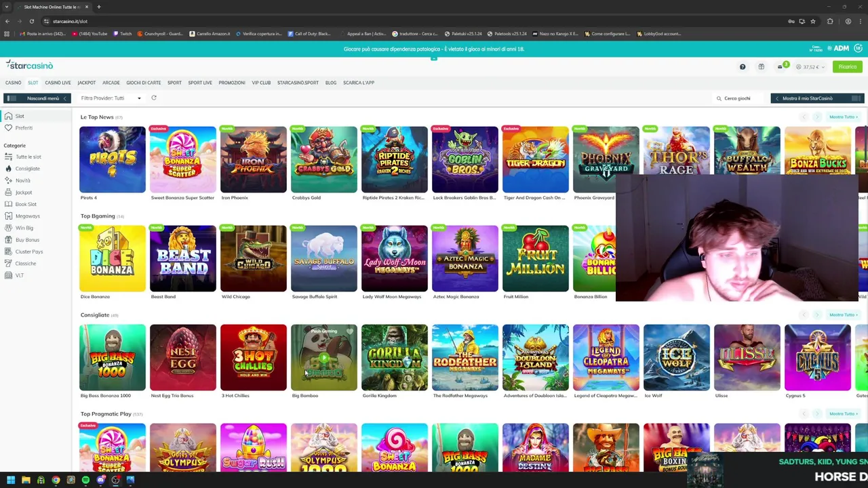The image size is (868, 488).
Task: Open Big Bass Bonanza 1000 in Consigliate
Action: pos(112,357)
